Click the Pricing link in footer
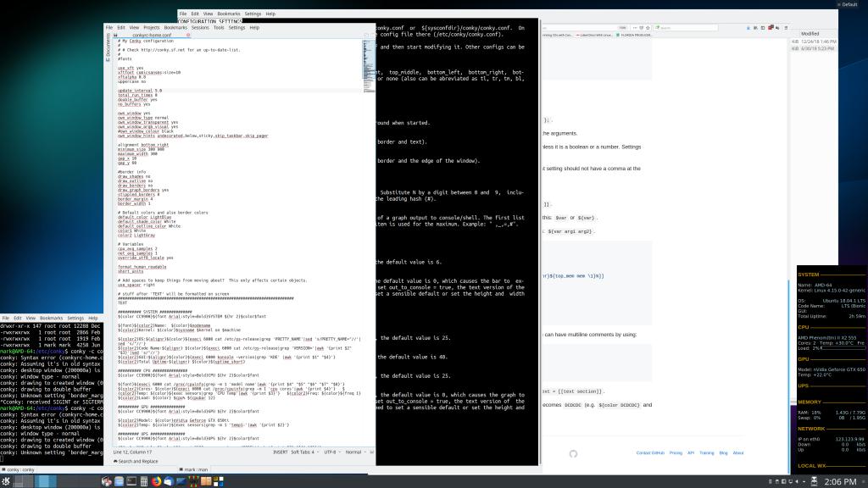This screenshot has width=868, height=488. coord(676,453)
